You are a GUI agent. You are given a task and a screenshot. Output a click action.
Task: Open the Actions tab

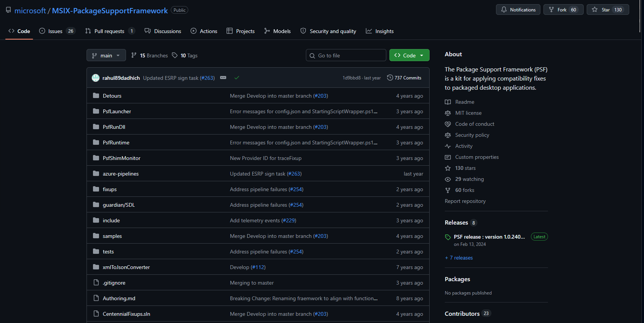point(204,31)
